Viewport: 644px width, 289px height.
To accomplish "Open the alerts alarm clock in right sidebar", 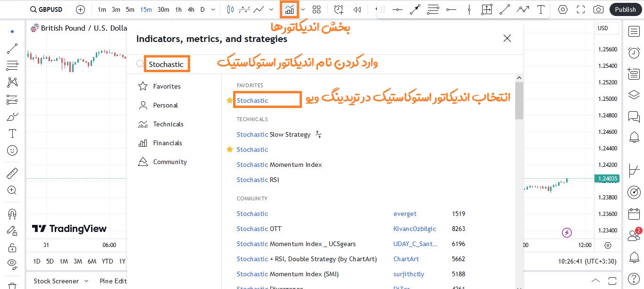I will [634, 53].
